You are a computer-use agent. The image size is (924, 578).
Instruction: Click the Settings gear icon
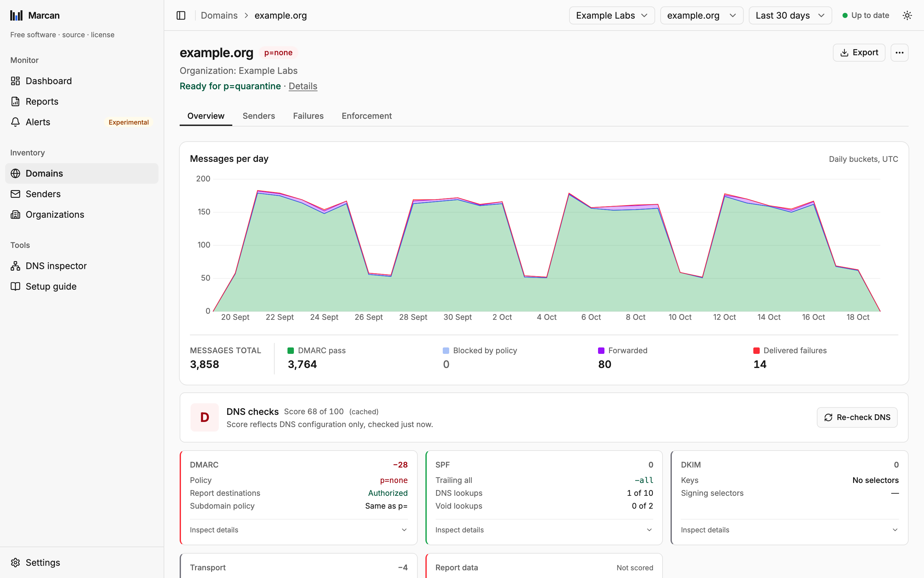(15, 563)
